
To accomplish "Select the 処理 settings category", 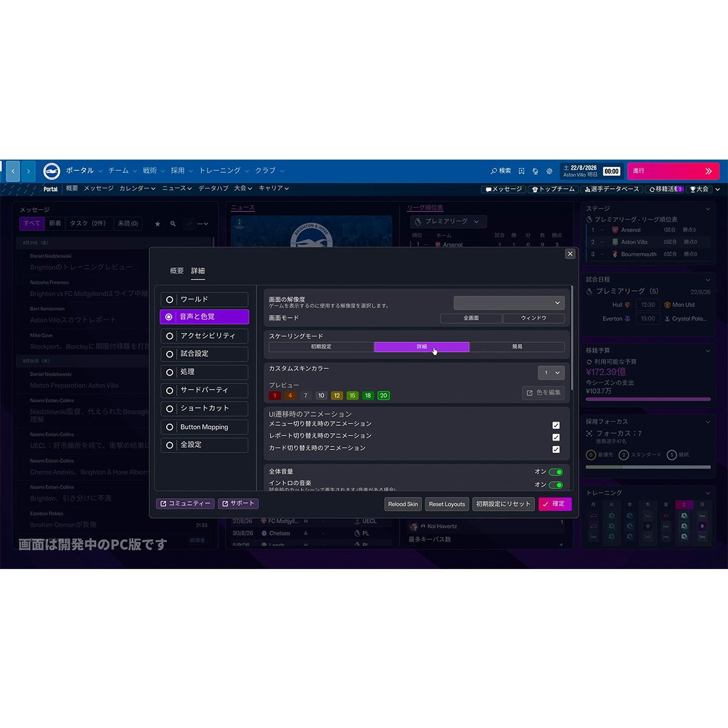I will pos(204,372).
